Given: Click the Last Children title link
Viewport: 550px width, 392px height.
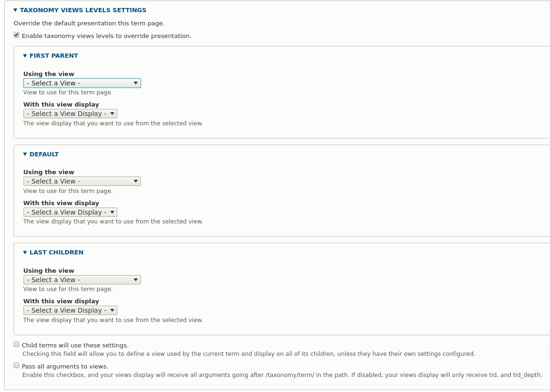Looking at the screenshot, I should (x=56, y=252).
